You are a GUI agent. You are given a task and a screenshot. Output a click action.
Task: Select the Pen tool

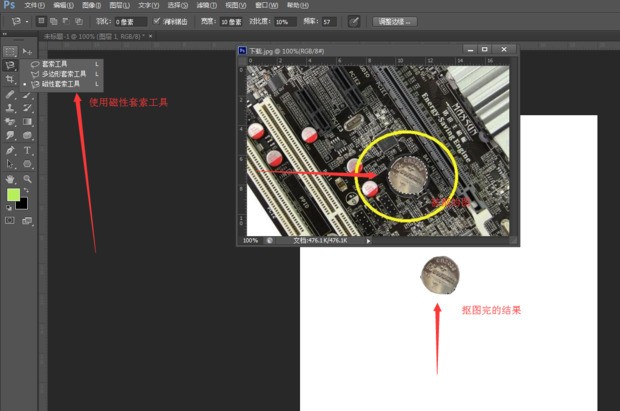tap(10, 150)
